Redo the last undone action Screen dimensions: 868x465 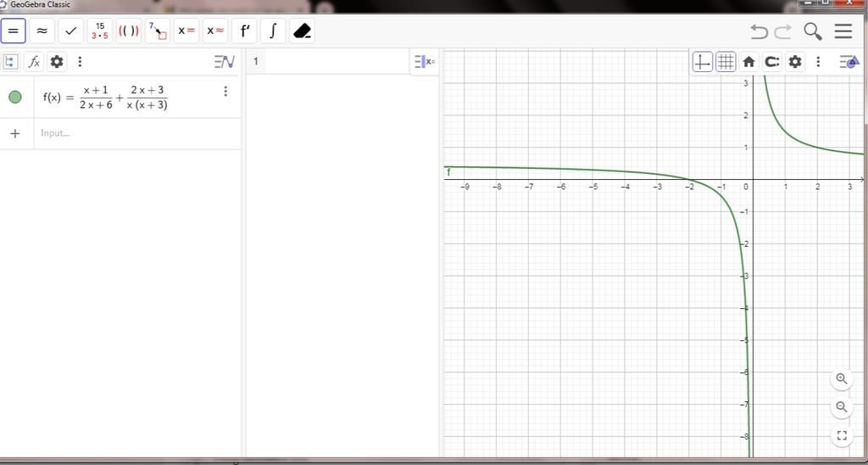tap(782, 31)
